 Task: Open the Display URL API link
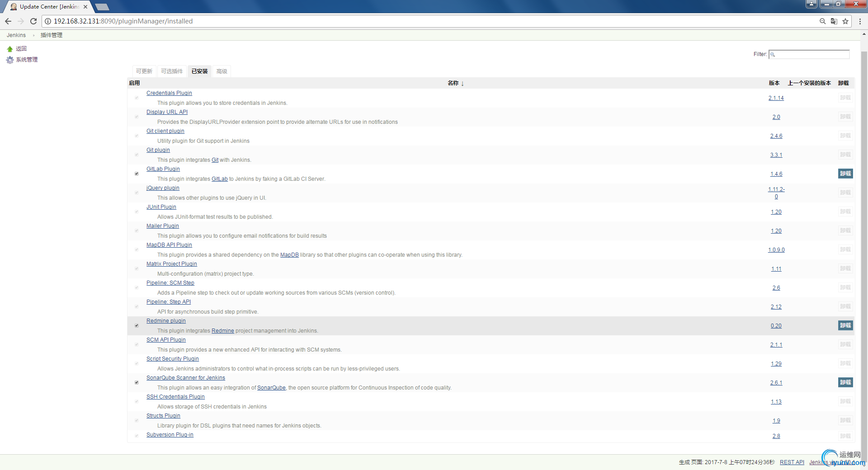click(167, 112)
